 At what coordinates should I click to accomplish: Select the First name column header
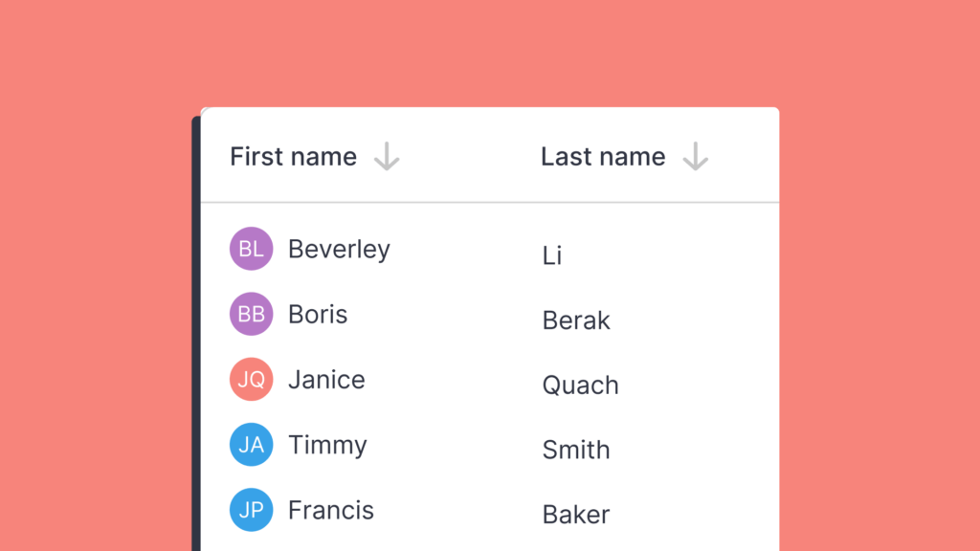(x=293, y=156)
